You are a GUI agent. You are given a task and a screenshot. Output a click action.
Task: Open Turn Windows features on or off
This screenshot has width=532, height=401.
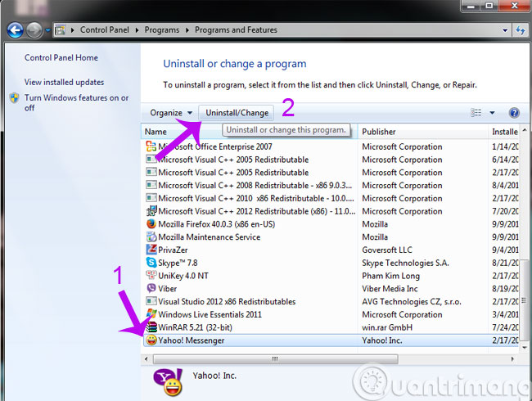point(76,102)
